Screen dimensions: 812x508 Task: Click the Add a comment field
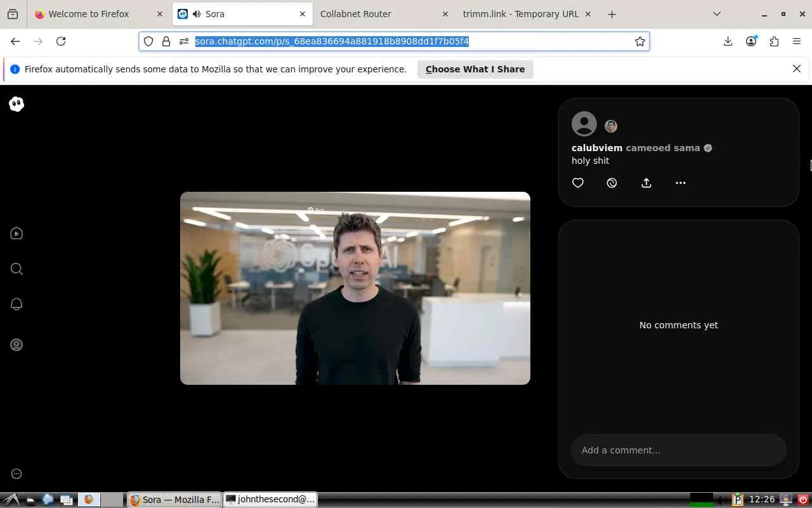point(678,450)
